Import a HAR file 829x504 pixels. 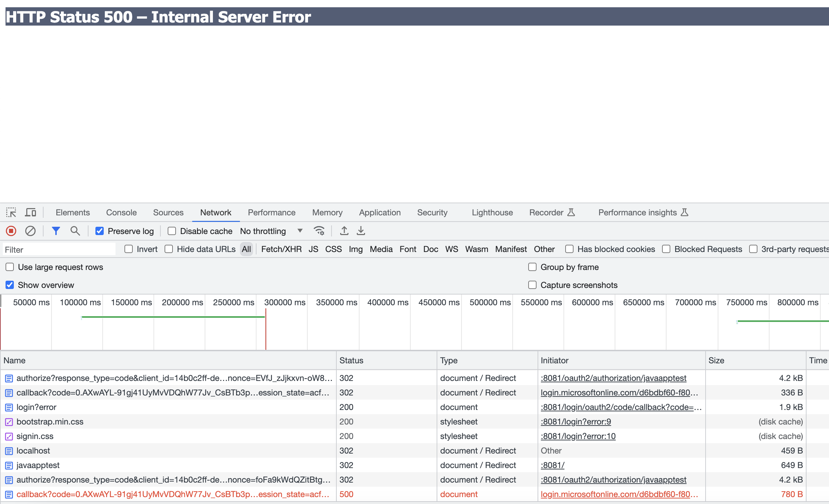(x=344, y=231)
